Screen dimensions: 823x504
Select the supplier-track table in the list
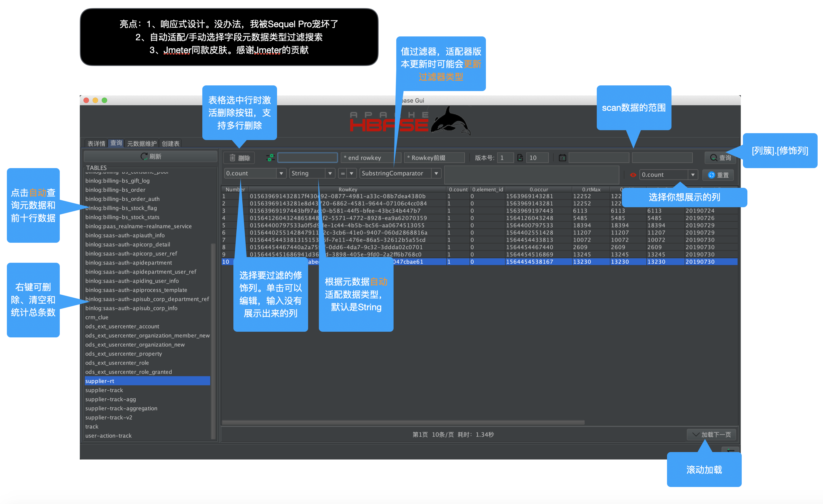point(104,390)
